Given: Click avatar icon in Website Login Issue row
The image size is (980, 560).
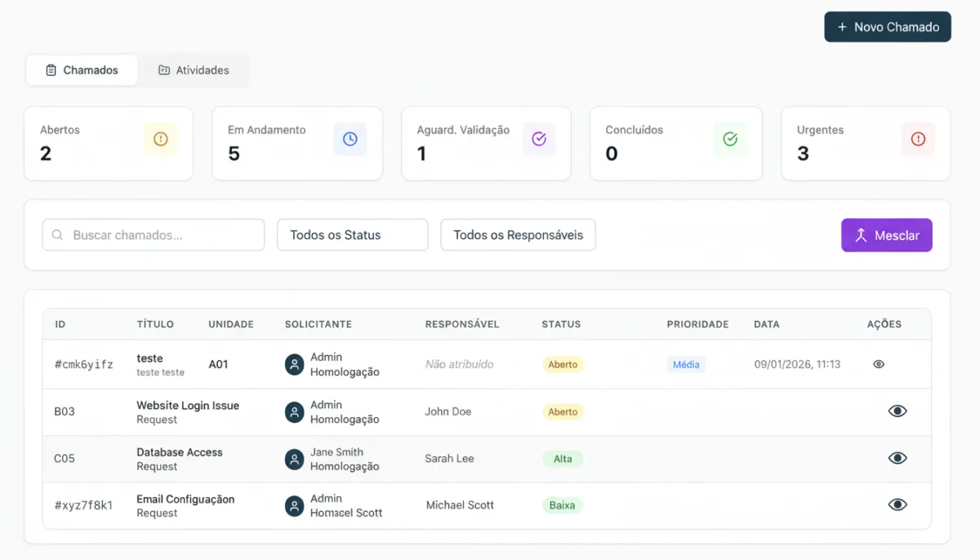Looking at the screenshot, I should 295,412.
